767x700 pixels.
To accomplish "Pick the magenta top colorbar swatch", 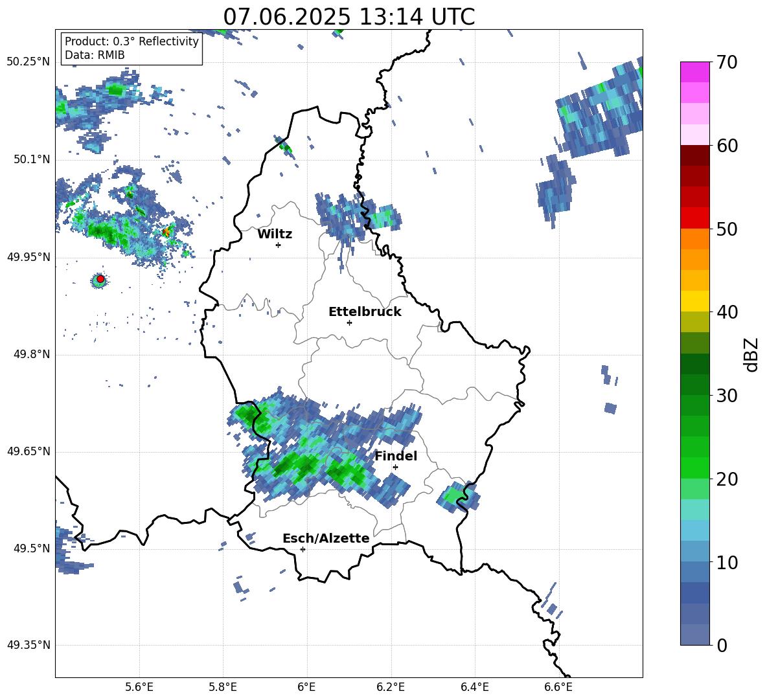I will point(695,72).
